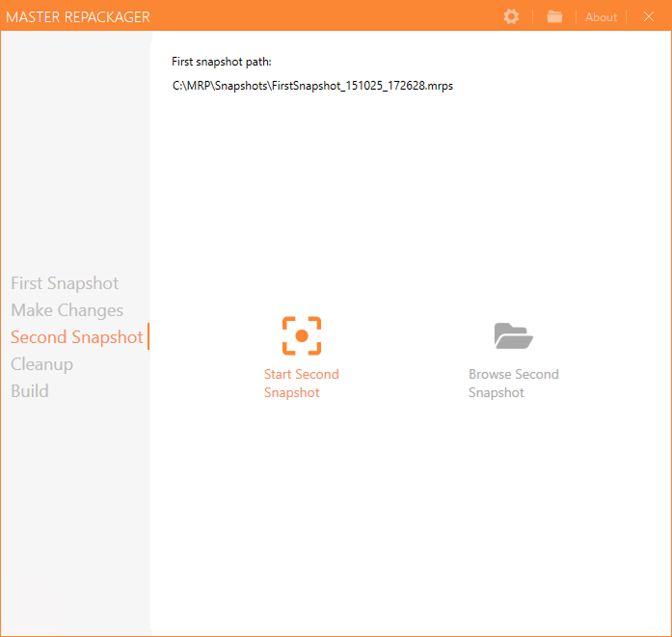
Task: Click the orange Start Second Snapshot capture icon
Action: [x=302, y=336]
